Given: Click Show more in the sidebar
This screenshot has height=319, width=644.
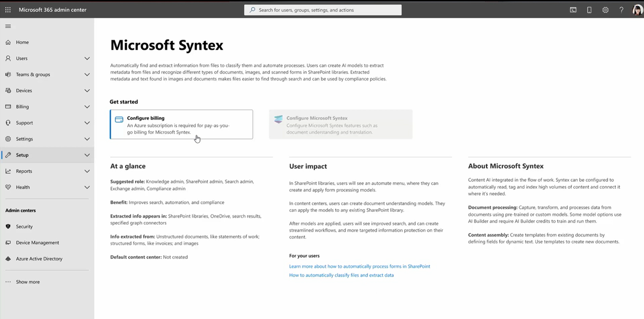Looking at the screenshot, I should [x=27, y=282].
